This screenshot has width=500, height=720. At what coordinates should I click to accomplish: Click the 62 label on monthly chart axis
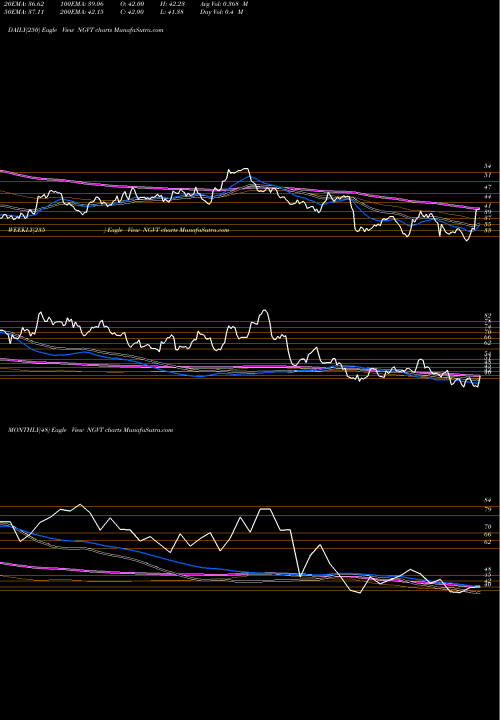point(488,542)
